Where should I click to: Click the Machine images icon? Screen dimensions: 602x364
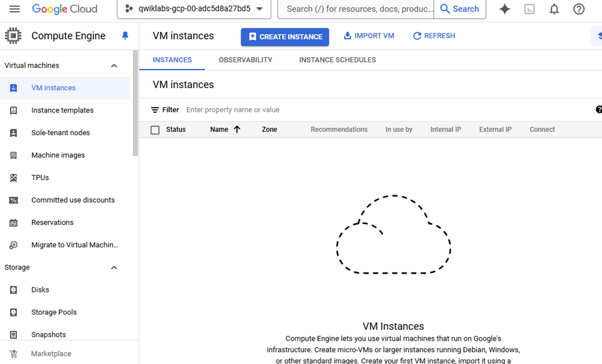(13, 155)
